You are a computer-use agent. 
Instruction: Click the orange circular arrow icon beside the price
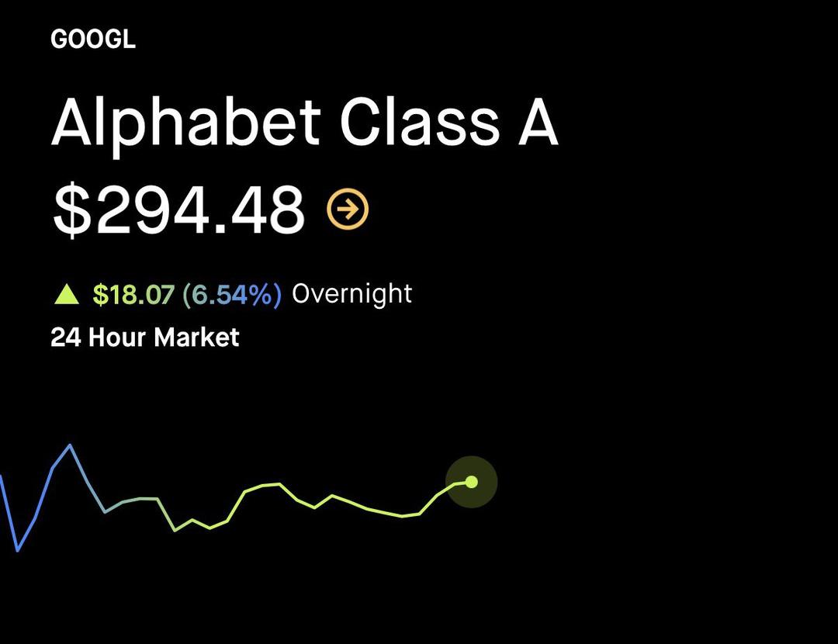pos(349,207)
